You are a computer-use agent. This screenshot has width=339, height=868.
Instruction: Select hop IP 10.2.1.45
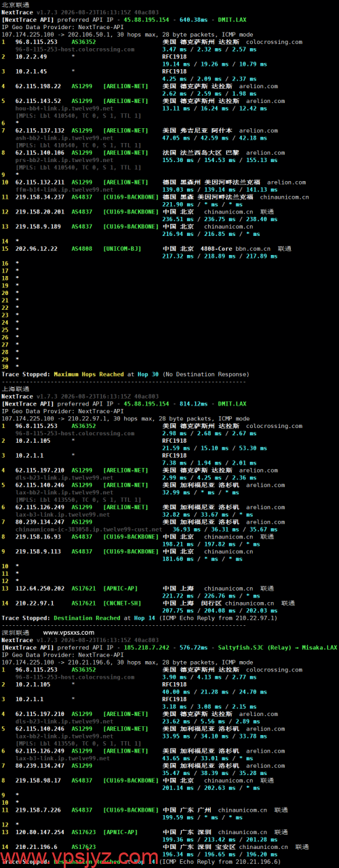(31, 71)
